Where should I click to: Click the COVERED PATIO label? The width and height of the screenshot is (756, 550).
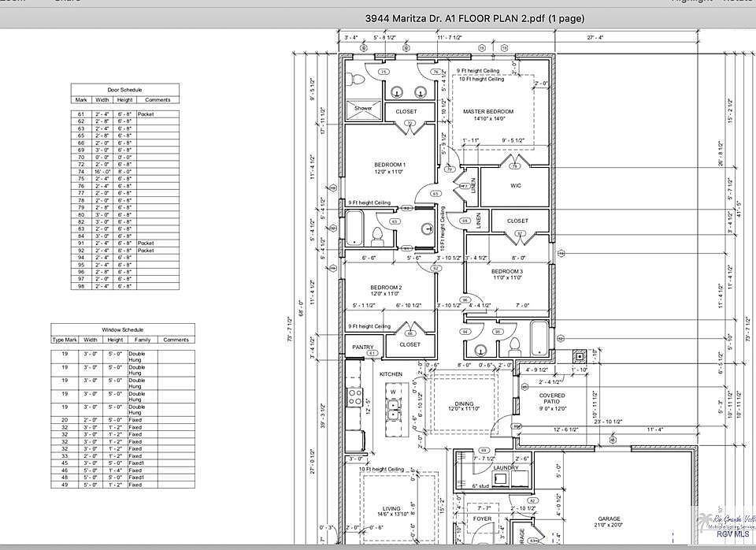[x=552, y=399]
